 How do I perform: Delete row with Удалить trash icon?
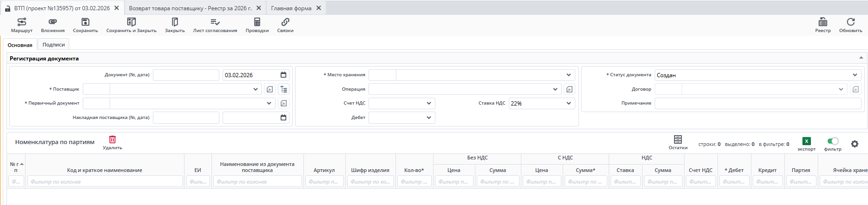[x=112, y=139]
